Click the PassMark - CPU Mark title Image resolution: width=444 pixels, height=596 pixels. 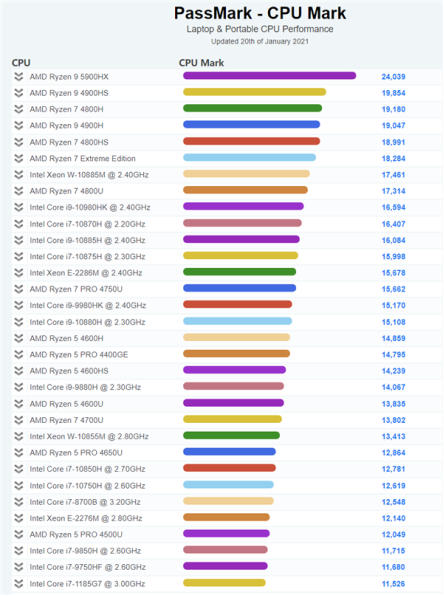[260, 13]
